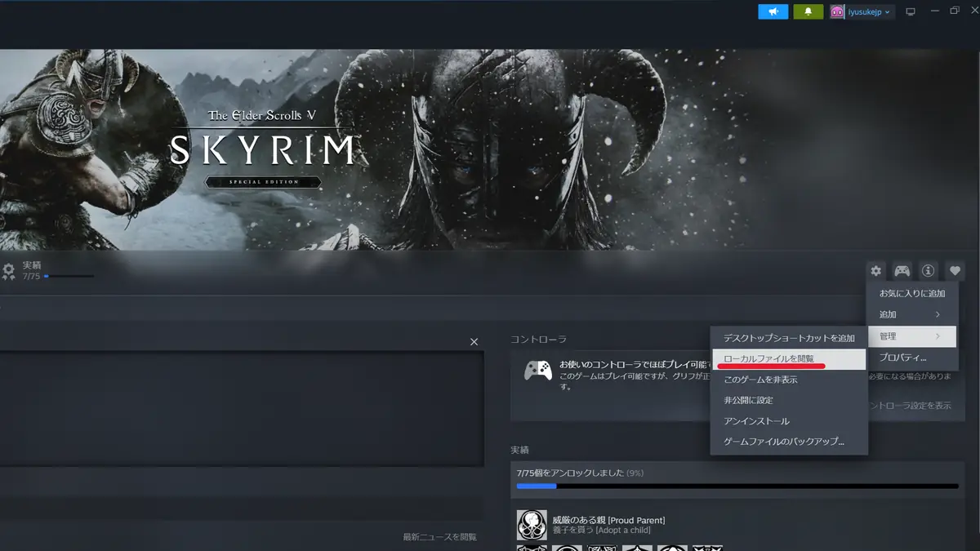Click the monitor Big Picture icon
The height and width of the screenshot is (551, 980).
tap(911, 11)
